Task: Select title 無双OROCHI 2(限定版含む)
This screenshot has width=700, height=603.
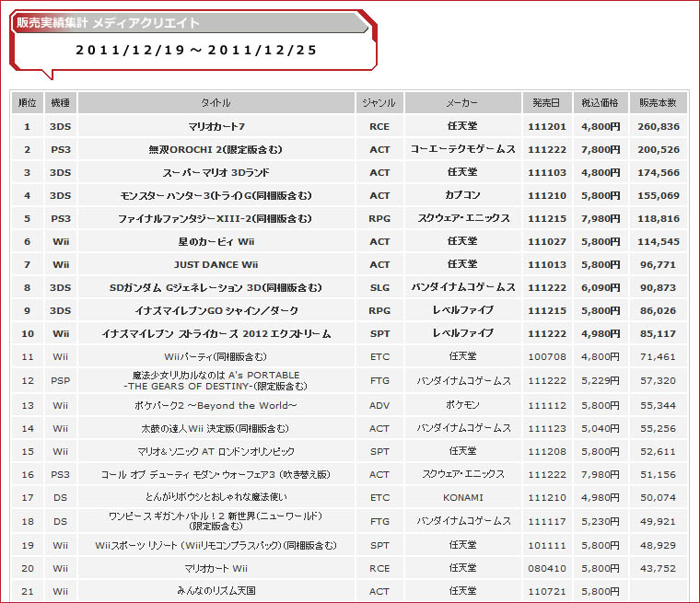Action: (216, 149)
